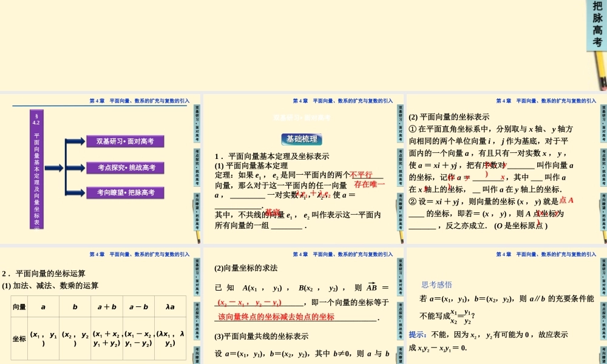Click 双基研习 side tab on the 坐标运算 table slide
Image resolution: width=607 pixels, height=364 pixels.
[x=197, y=277]
